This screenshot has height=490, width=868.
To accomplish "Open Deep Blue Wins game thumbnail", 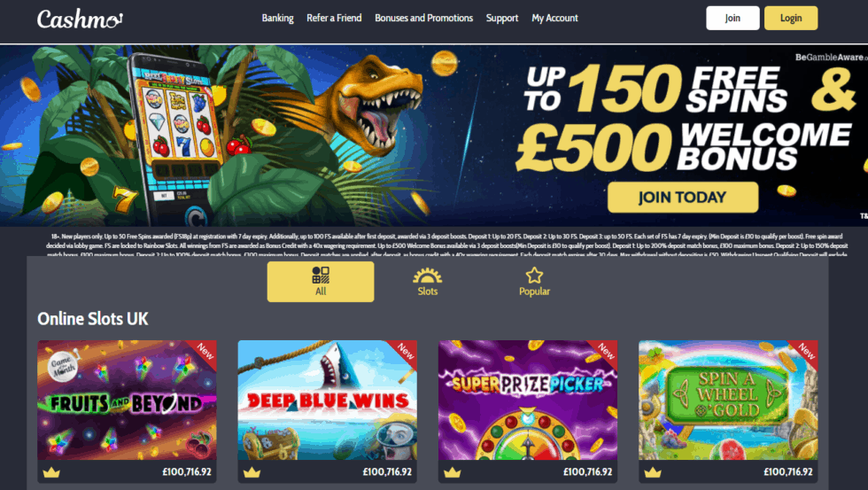I will click(x=327, y=400).
